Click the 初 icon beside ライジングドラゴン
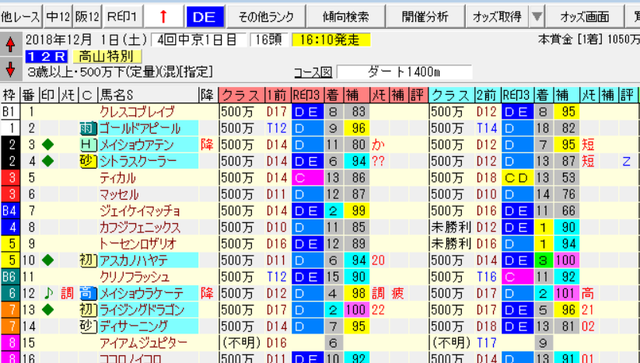 (88, 310)
